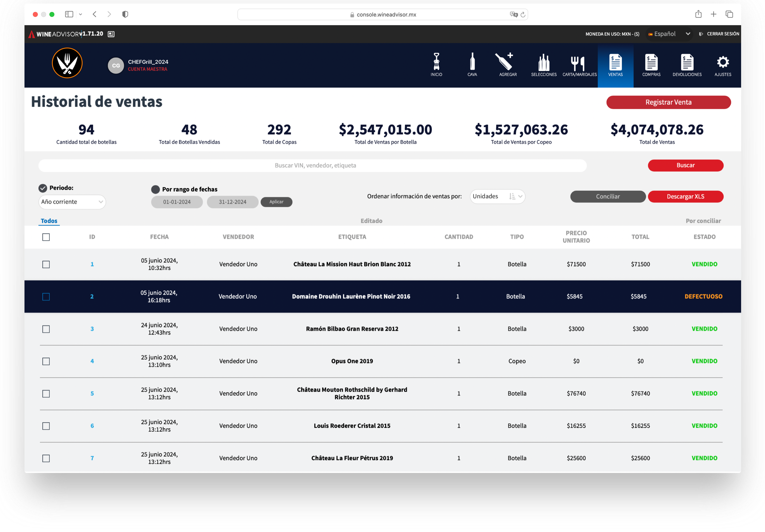Viewport: 765px width, 532px height.
Task: Open Carta/Maridajes fork and knife icon
Action: coord(578,63)
